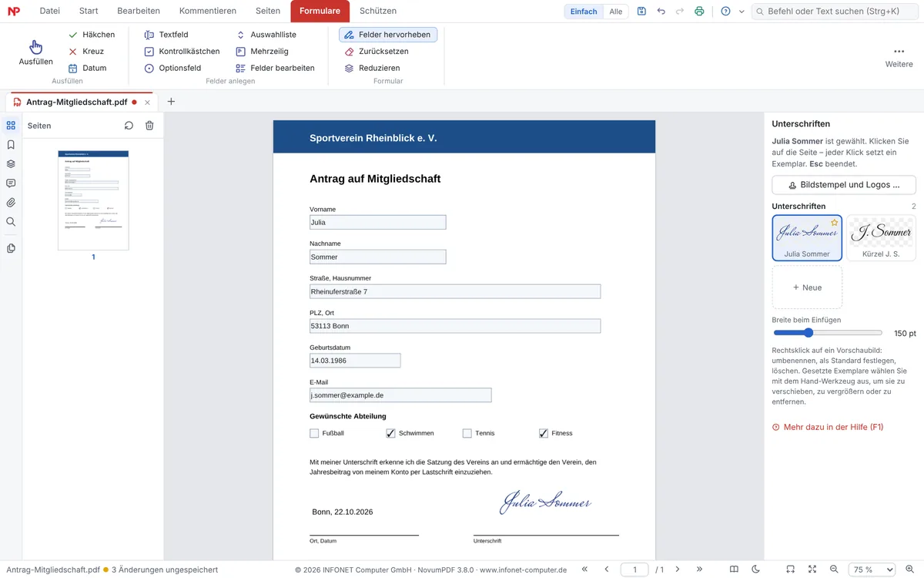Click Neue to add a signature
924x578 pixels.
(807, 287)
